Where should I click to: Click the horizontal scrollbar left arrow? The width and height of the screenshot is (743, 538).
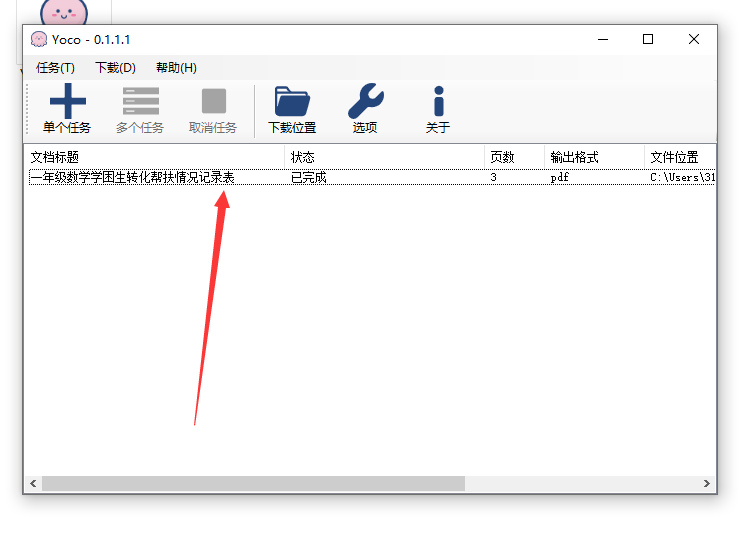[33, 483]
